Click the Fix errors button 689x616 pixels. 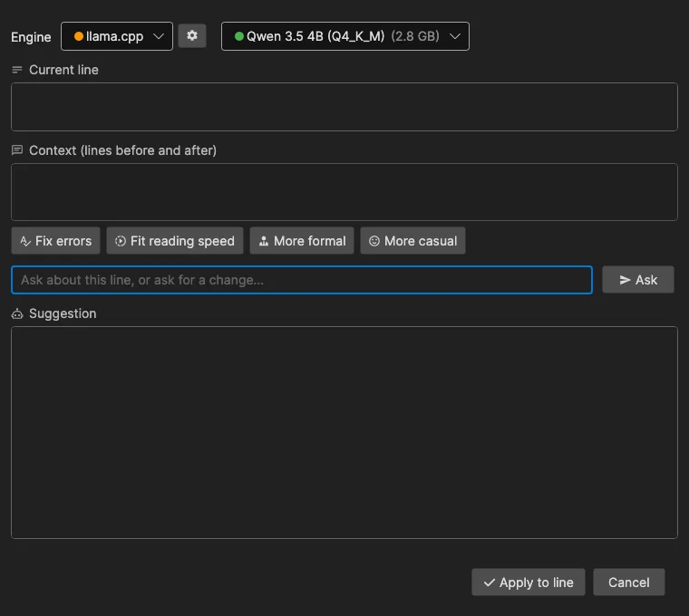coord(56,241)
